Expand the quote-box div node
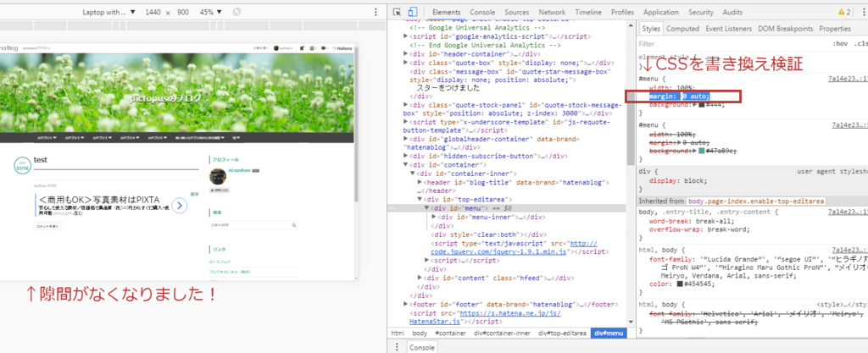Viewport: 868px width, 353px height. pyautogui.click(x=406, y=63)
